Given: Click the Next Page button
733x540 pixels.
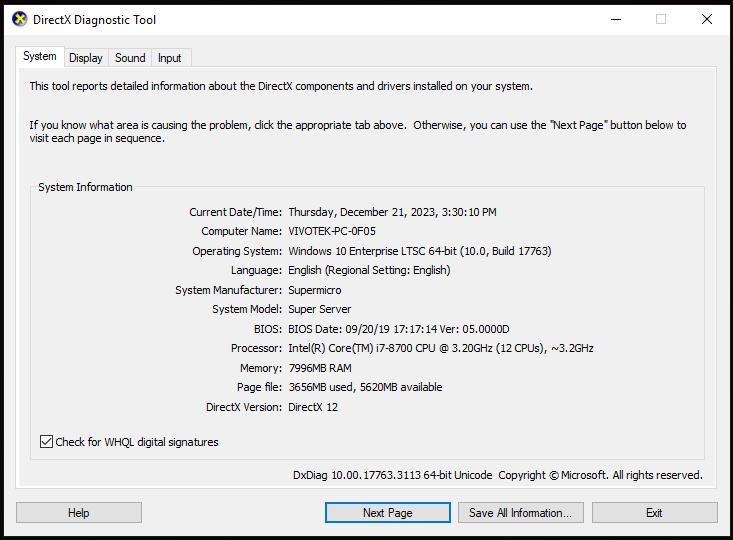Looking at the screenshot, I should 388,513.
